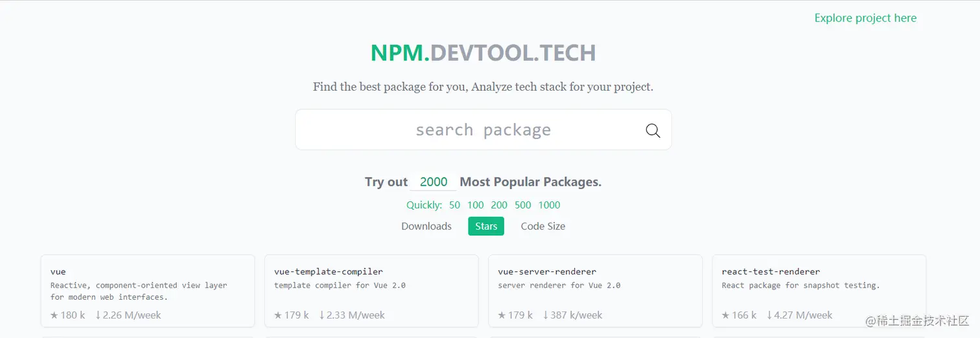
Task: Click the download arrow on vue card
Action: (99, 315)
